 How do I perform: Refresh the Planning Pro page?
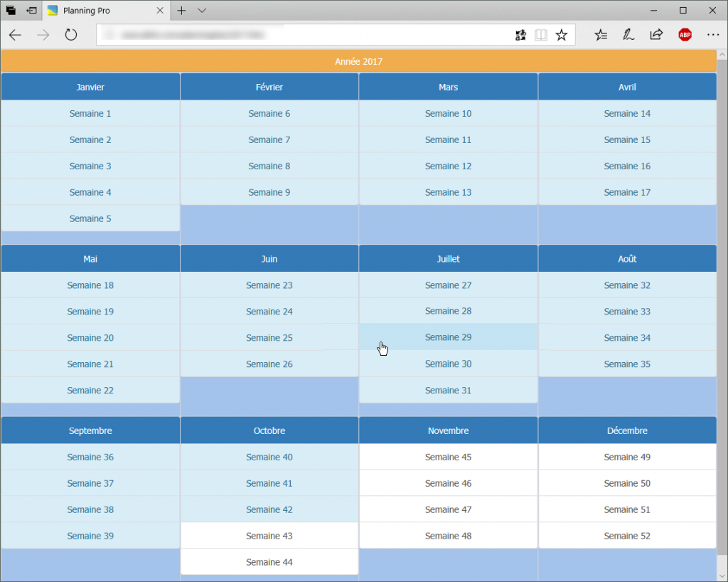click(x=70, y=33)
